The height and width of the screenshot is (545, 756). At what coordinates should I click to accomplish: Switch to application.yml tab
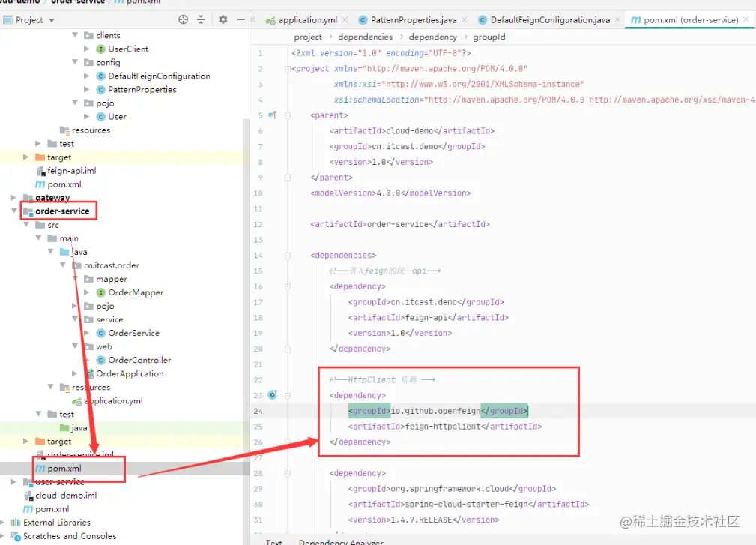pyautogui.click(x=306, y=19)
